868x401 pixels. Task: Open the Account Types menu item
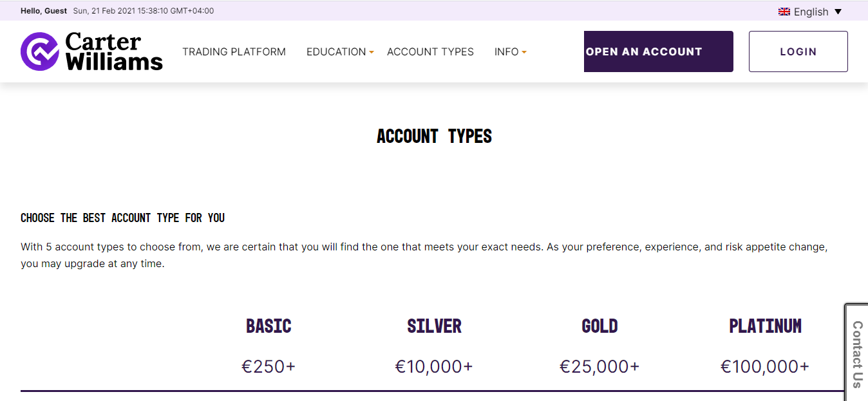(x=430, y=52)
